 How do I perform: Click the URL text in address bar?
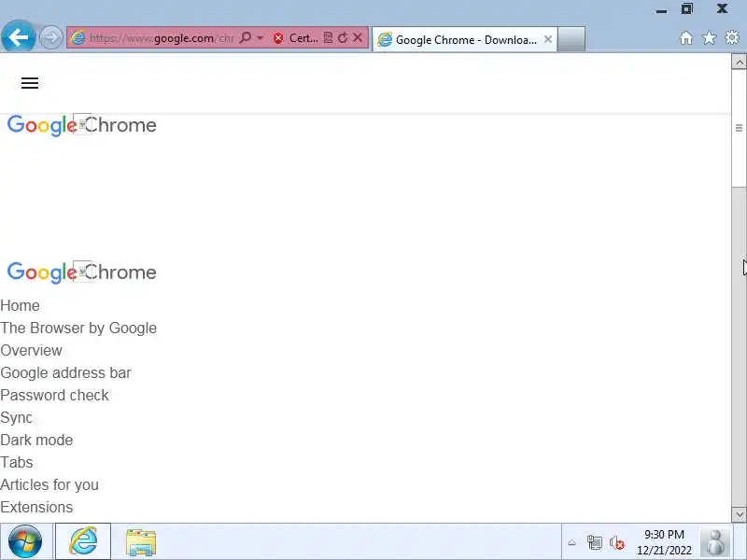[x=162, y=38]
